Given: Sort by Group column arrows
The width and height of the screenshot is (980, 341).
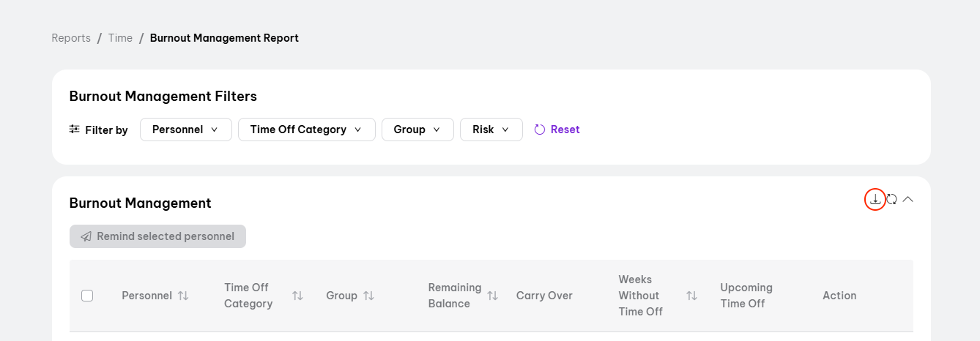Looking at the screenshot, I should pyautogui.click(x=368, y=296).
